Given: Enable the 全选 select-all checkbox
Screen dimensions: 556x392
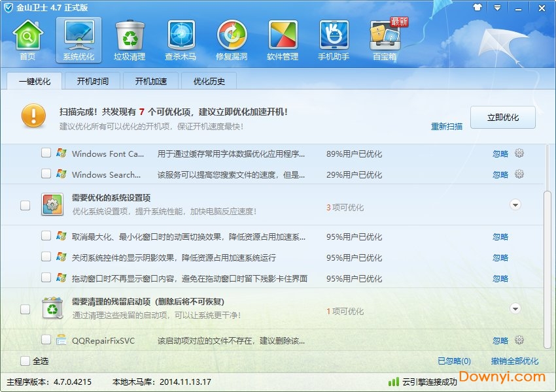Looking at the screenshot, I should 26,361.
